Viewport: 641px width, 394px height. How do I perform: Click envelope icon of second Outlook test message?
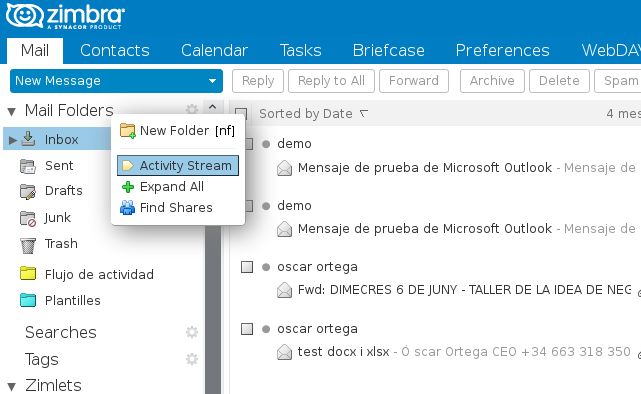pyautogui.click(x=285, y=229)
